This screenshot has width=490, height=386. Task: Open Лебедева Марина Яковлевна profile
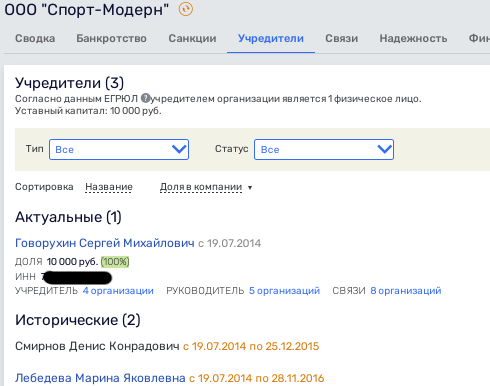(x=100, y=378)
